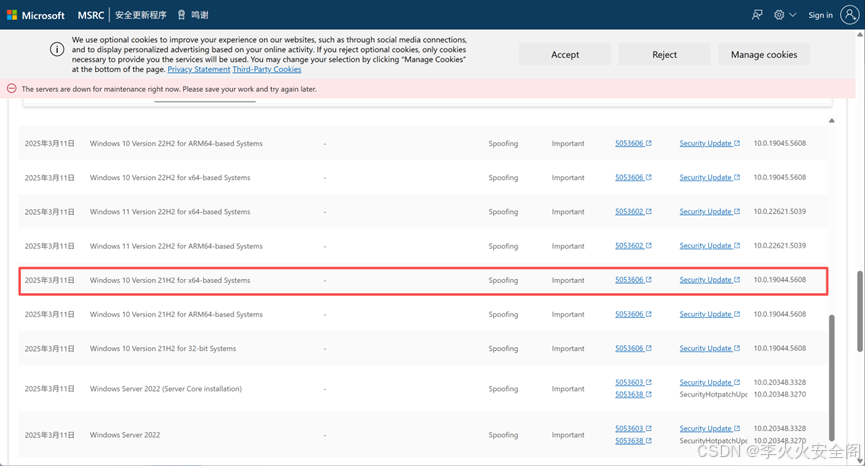Open 5053606 for Windows 10 21H2 x64
The height and width of the screenshot is (466, 865).
point(633,280)
